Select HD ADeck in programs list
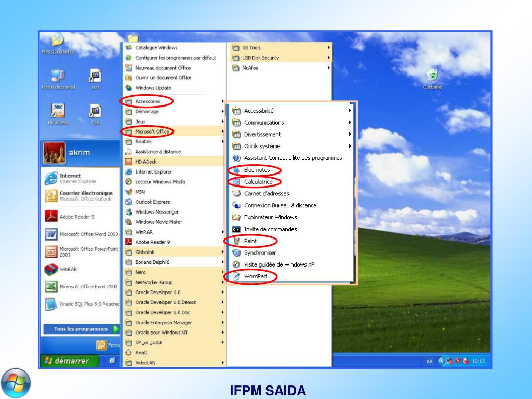Viewport: 532px width, 399px height. coord(174,162)
